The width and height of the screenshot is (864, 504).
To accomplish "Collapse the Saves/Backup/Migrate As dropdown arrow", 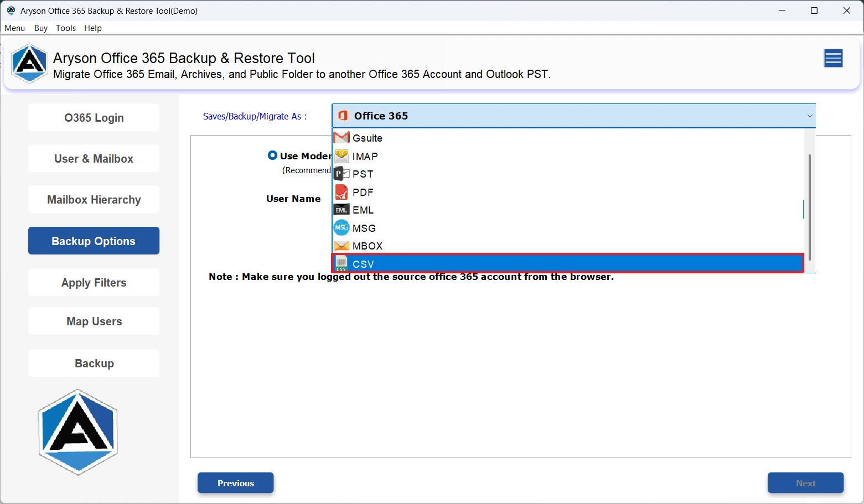I will click(x=809, y=116).
